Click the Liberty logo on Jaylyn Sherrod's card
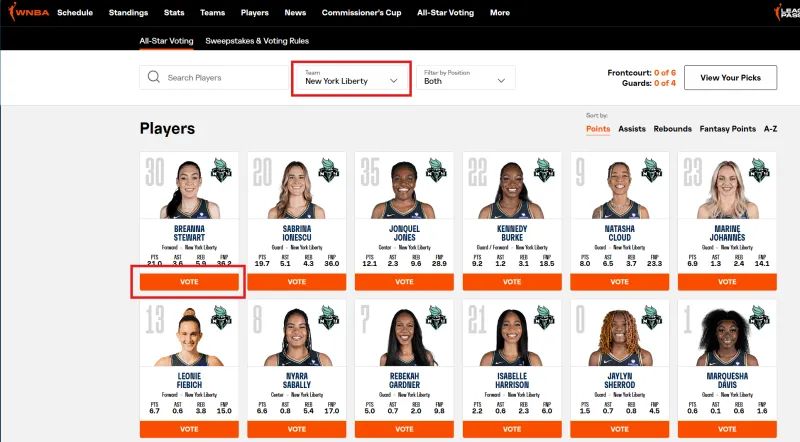 click(x=652, y=317)
